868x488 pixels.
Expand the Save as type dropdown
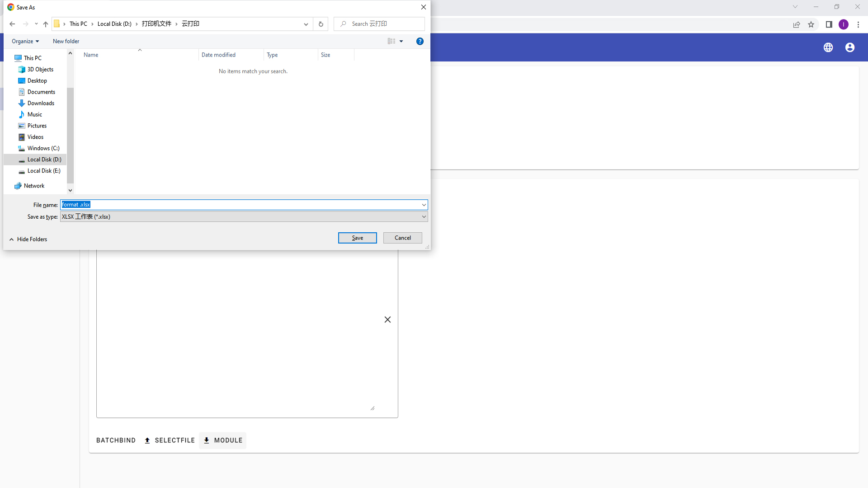pos(424,216)
